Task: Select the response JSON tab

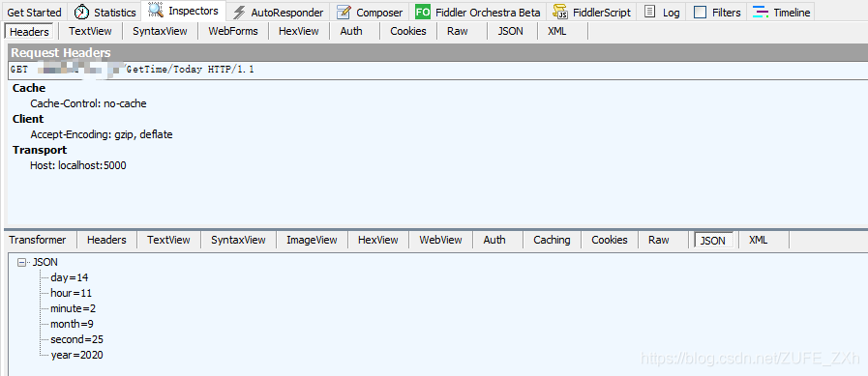Action: click(x=713, y=241)
